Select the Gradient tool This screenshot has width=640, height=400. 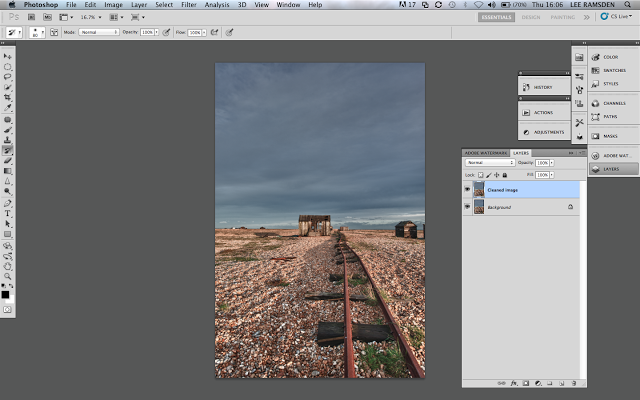(x=7, y=171)
